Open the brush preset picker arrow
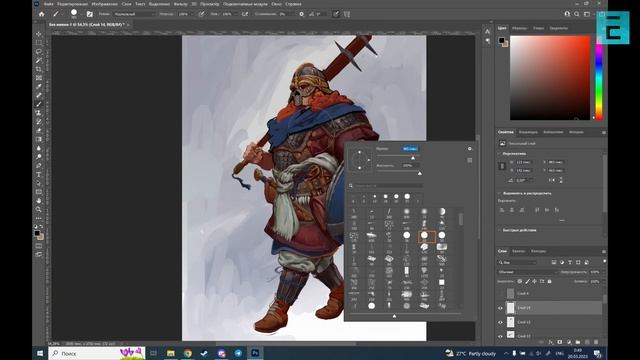The height and width of the screenshot is (360, 640). (81, 14)
